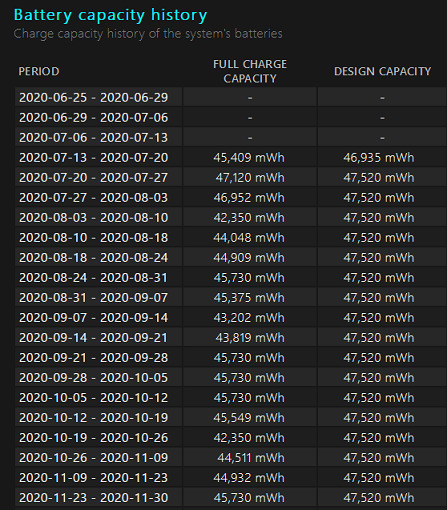Image resolution: width=447 pixels, height=510 pixels.
Task: Click 47,520 mWh design capacity for 2020-10-26 row
Action: pyautogui.click(x=379, y=458)
